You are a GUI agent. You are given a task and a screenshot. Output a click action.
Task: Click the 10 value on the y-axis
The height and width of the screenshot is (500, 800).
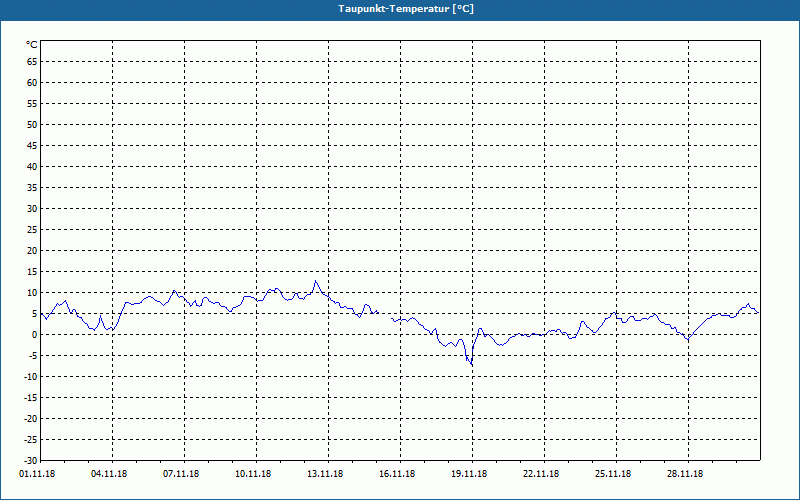coord(32,293)
